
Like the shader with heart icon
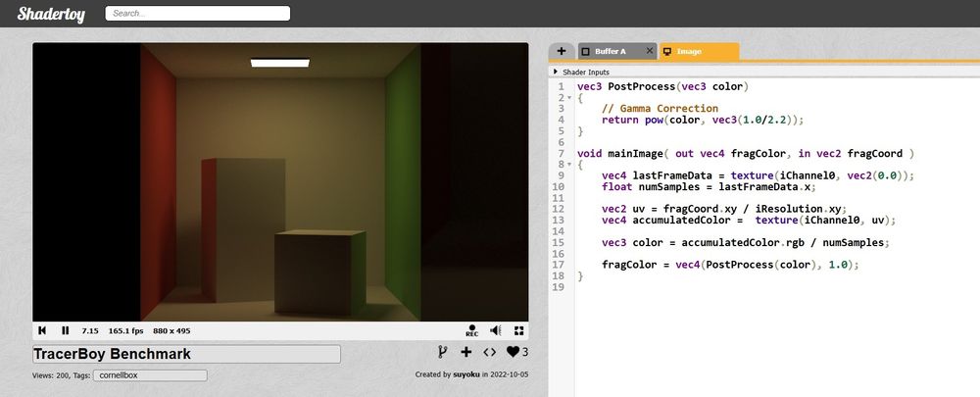tap(513, 352)
